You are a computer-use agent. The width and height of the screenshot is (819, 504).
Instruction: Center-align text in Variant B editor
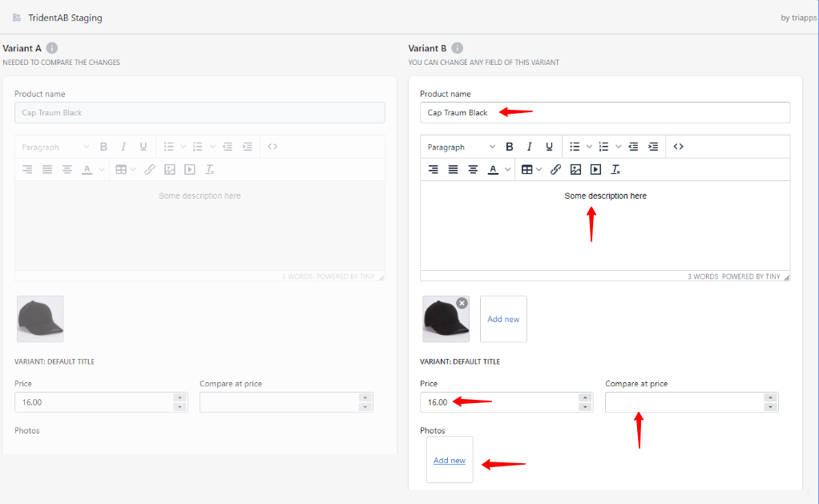point(473,170)
